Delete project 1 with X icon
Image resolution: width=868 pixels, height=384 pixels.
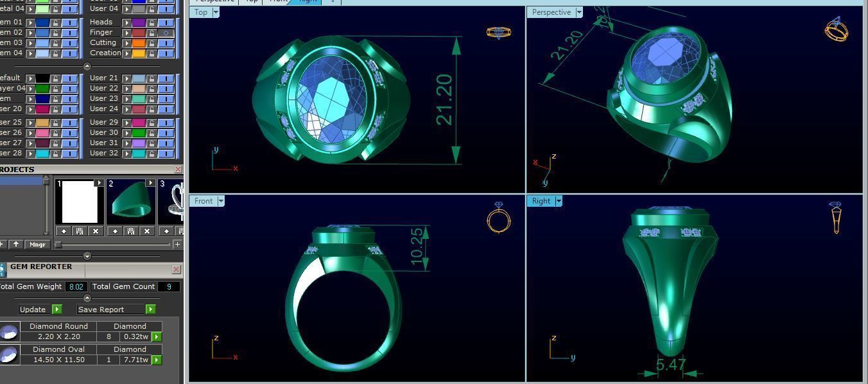point(96,231)
